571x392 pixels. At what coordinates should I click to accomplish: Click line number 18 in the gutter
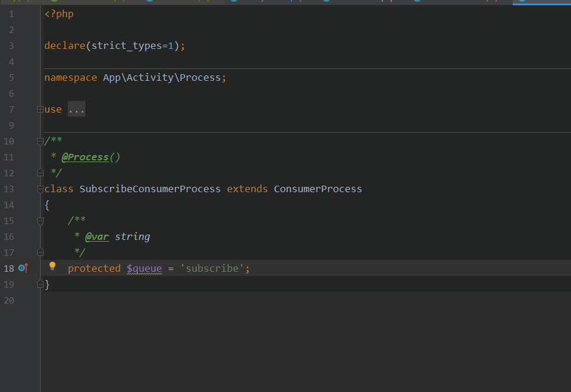point(9,268)
